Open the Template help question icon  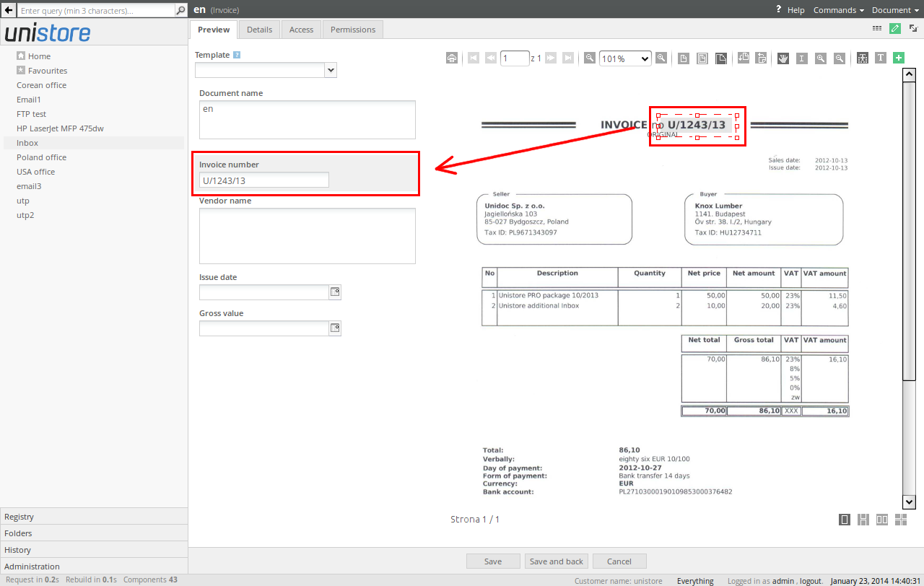(237, 55)
